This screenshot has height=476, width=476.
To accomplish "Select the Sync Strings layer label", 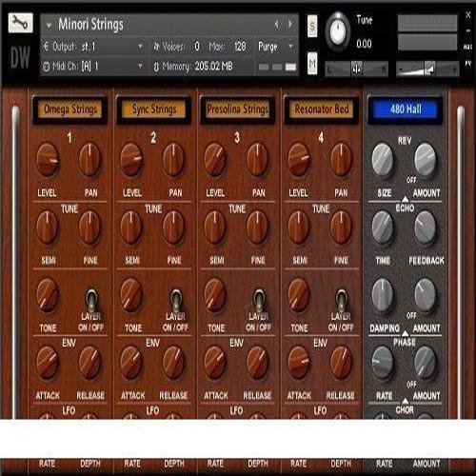I will [x=154, y=109].
